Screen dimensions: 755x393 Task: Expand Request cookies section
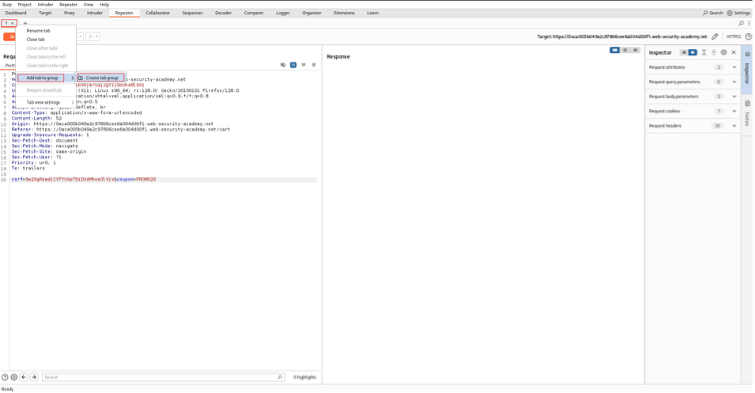(692, 111)
